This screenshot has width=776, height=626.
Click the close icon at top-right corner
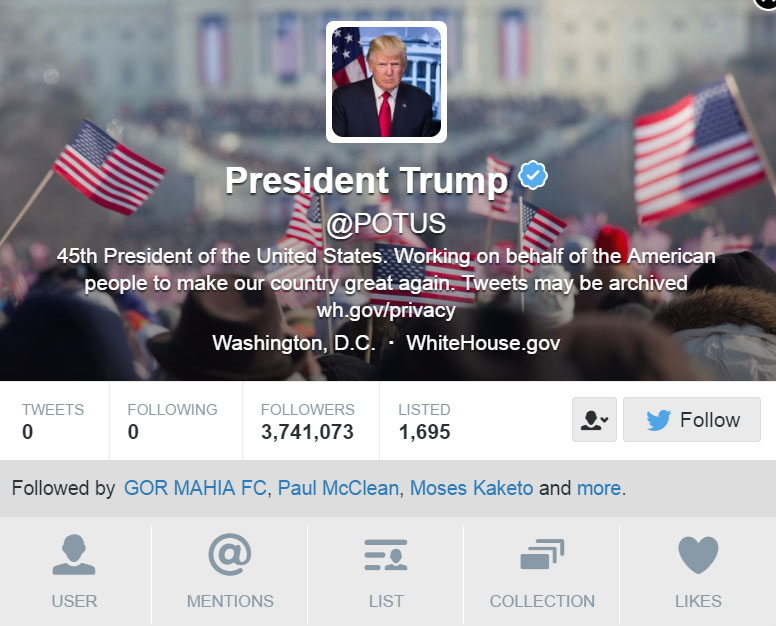768,4
